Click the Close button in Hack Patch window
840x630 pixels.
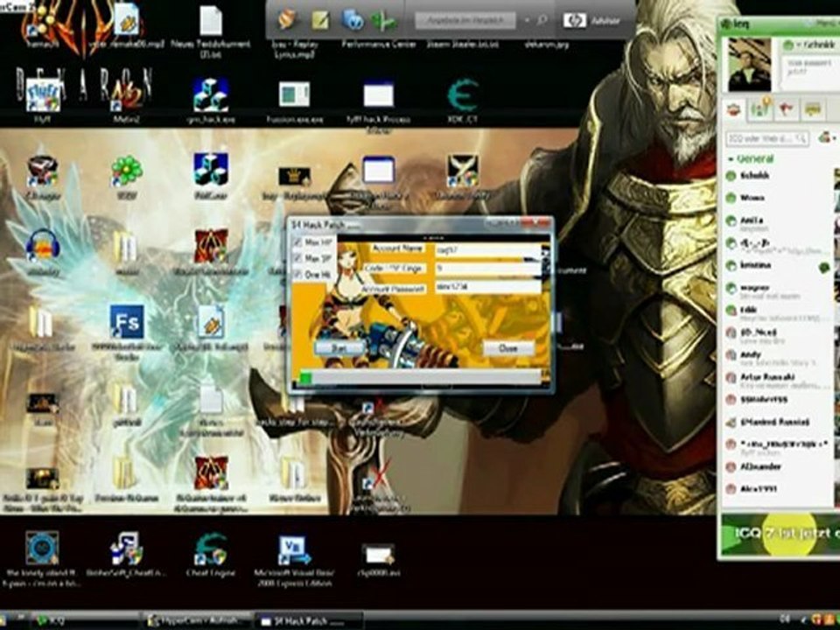coord(507,348)
